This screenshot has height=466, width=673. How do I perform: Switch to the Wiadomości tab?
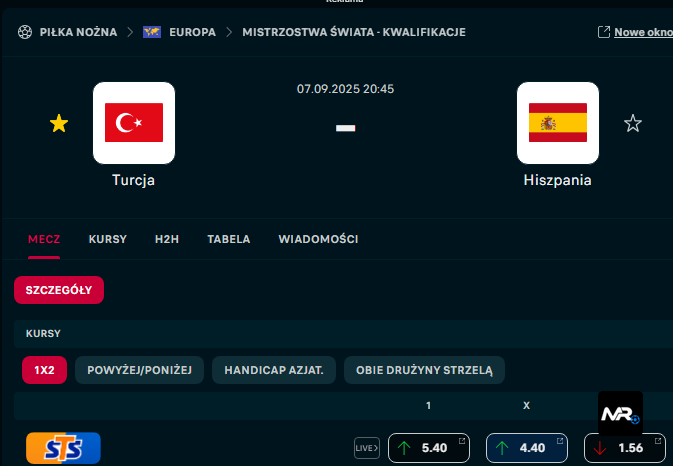pyautogui.click(x=318, y=240)
